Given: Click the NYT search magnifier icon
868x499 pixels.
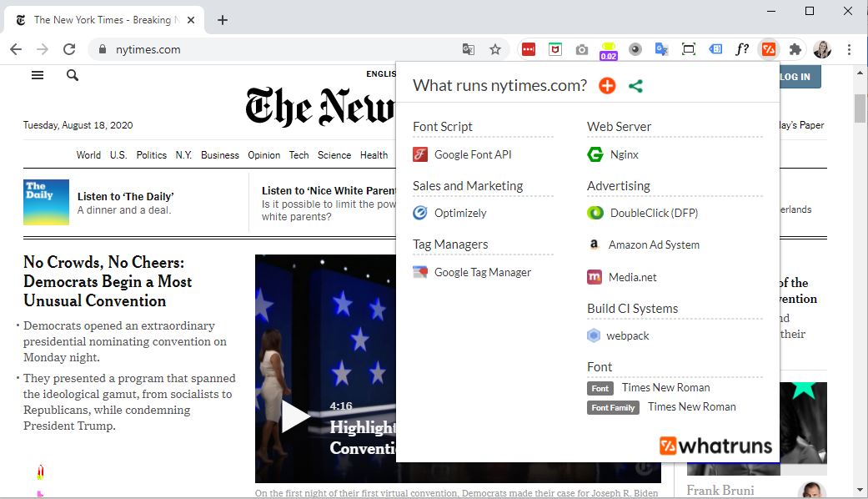Looking at the screenshot, I should pyautogui.click(x=73, y=75).
